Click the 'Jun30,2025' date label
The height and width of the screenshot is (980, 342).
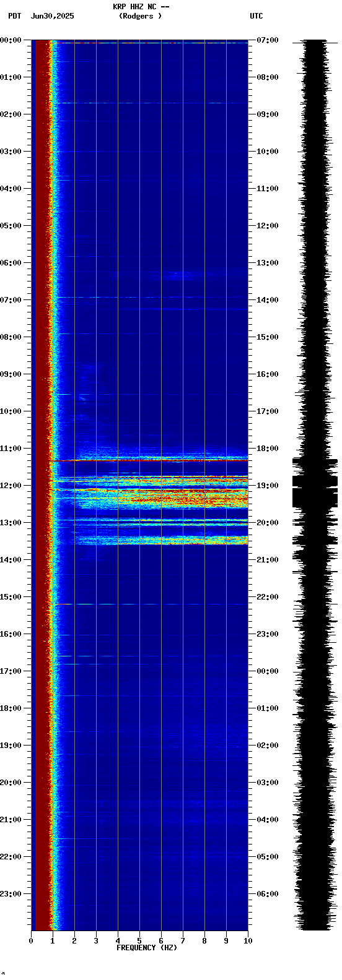click(52, 16)
